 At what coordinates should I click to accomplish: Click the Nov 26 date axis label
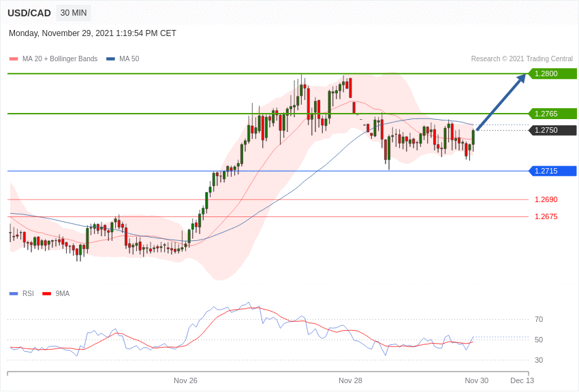185,380
